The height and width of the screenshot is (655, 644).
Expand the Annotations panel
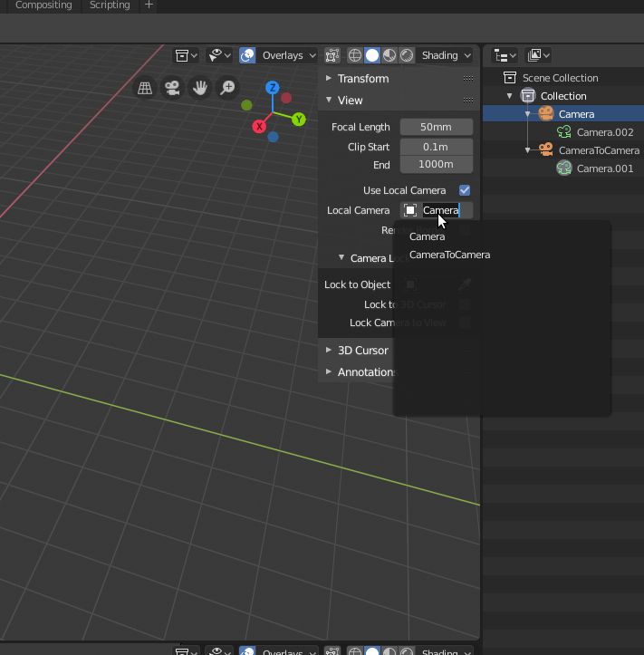(x=329, y=371)
